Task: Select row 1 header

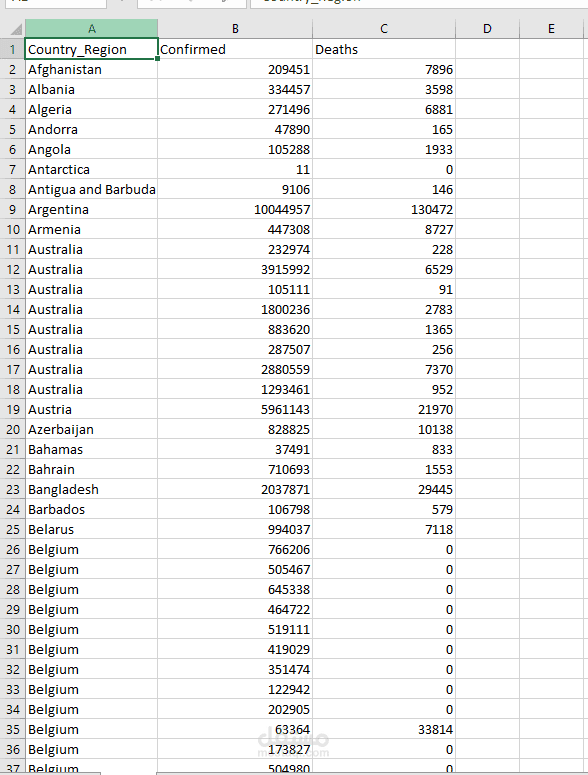Action: pos(12,49)
